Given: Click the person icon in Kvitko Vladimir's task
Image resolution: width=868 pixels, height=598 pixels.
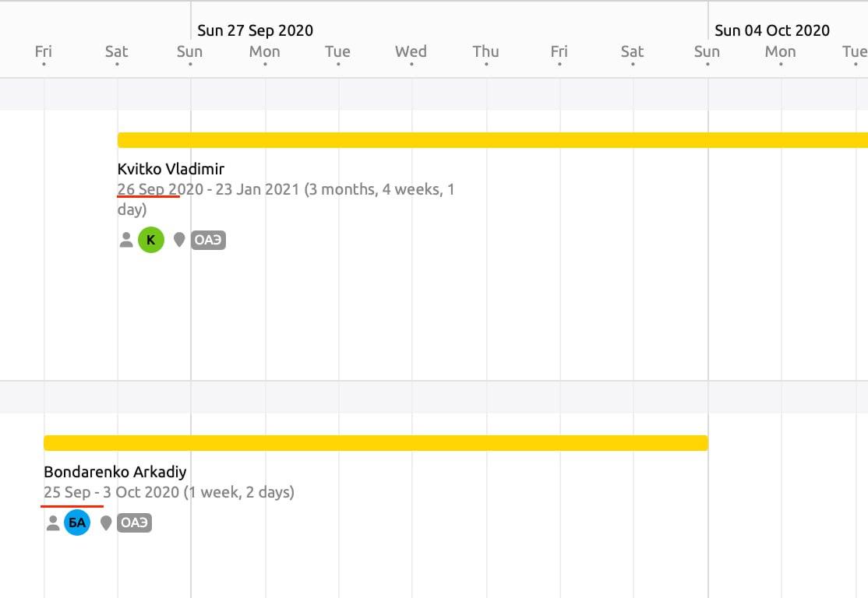Looking at the screenshot, I should pos(126,240).
